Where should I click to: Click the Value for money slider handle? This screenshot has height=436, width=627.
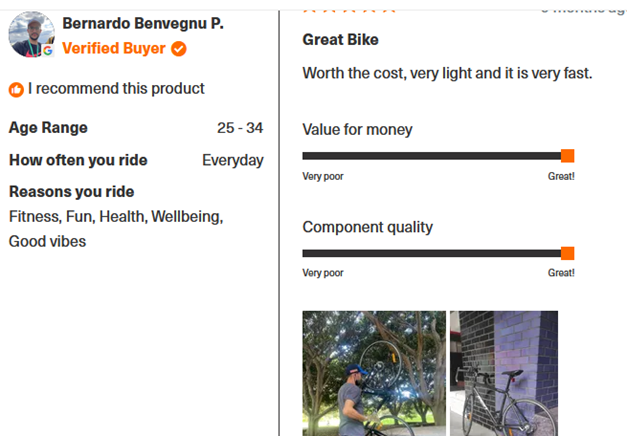568,155
